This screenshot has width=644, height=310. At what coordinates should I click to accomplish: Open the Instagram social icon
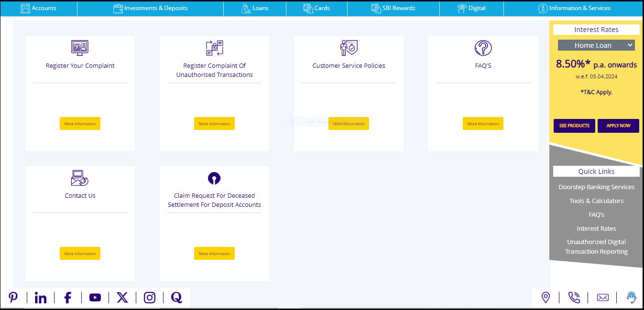(x=150, y=298)
